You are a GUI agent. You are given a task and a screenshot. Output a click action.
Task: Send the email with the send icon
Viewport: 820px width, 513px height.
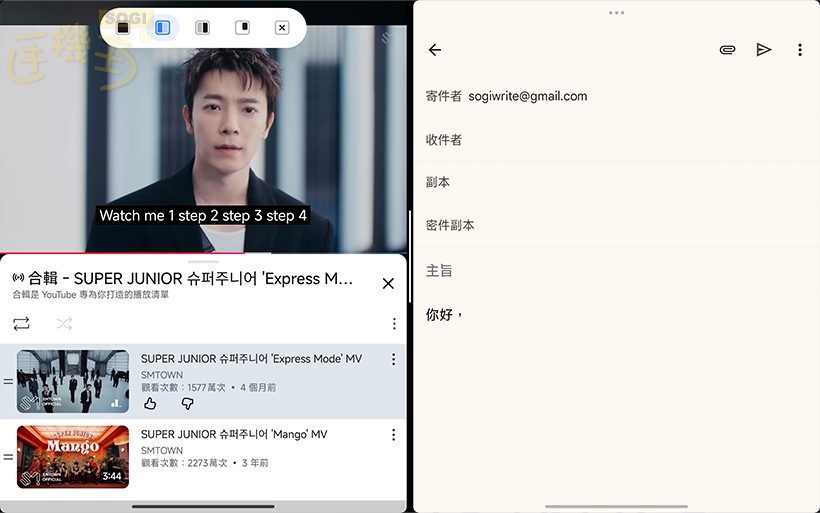[764, 50]
